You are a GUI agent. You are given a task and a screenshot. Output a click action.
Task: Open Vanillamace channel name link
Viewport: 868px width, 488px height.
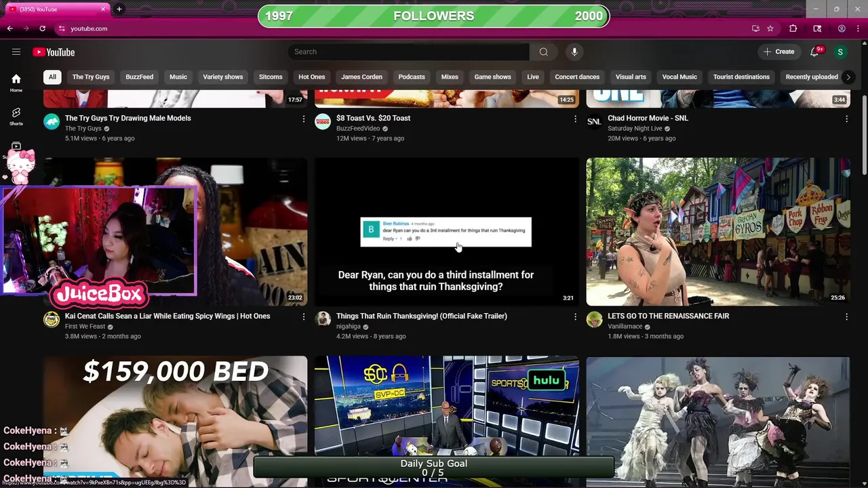point(625,327)
